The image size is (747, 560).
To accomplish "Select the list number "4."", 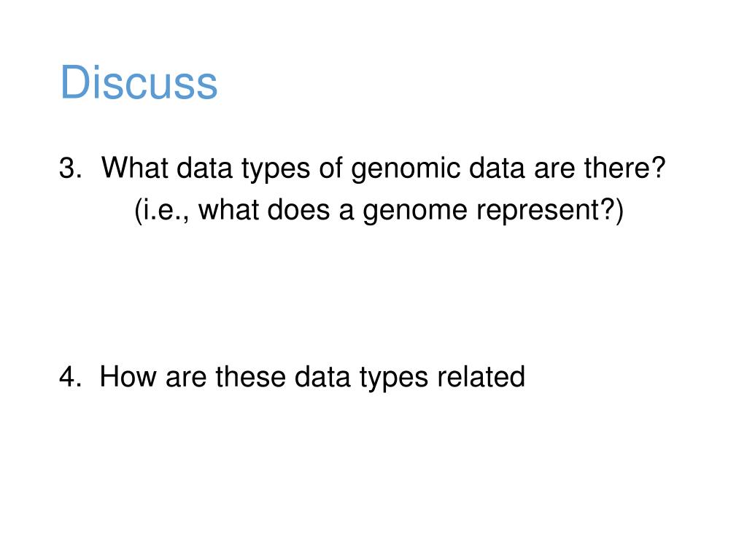I will point(71,377).
